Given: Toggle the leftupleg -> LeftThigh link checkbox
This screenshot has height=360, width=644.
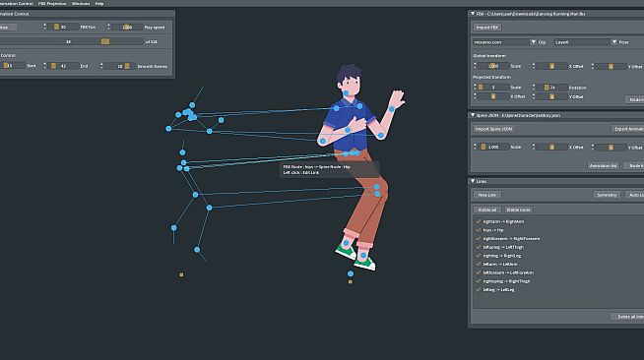Looking at the screenshot, I should point(478,247).
